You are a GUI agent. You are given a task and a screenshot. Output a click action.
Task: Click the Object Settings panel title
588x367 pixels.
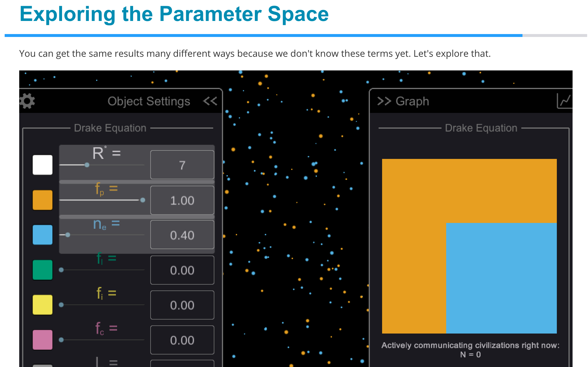[x=149, y=101]
